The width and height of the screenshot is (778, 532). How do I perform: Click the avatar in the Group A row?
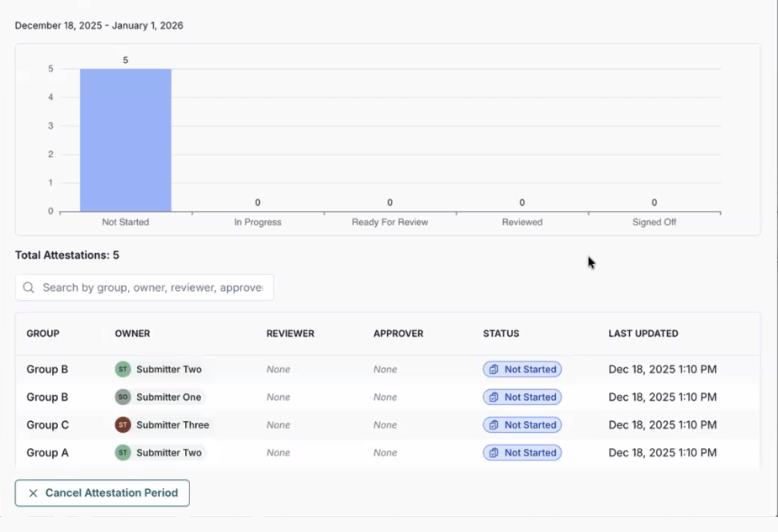123,452
